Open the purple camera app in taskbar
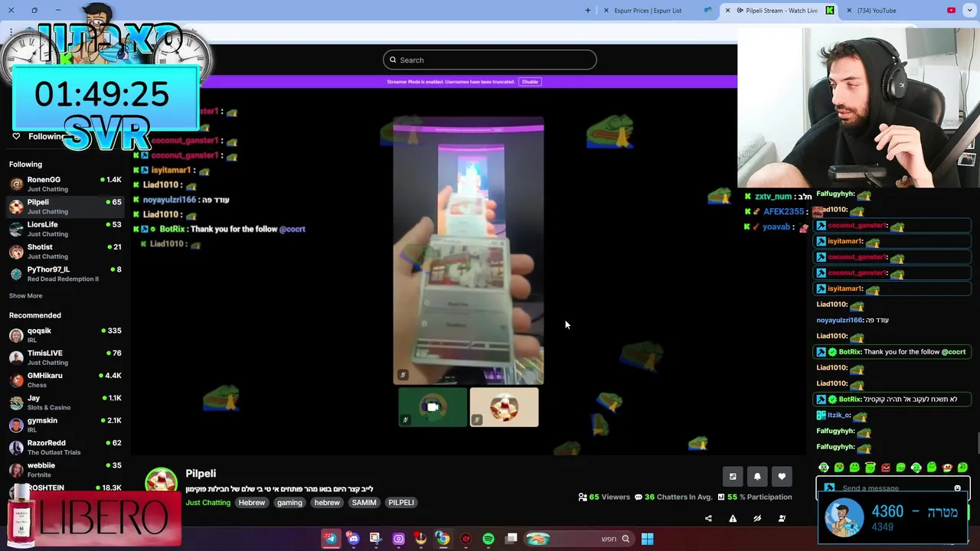The height and width of the screenshot is (551, 980). click(x=398, y=539)
